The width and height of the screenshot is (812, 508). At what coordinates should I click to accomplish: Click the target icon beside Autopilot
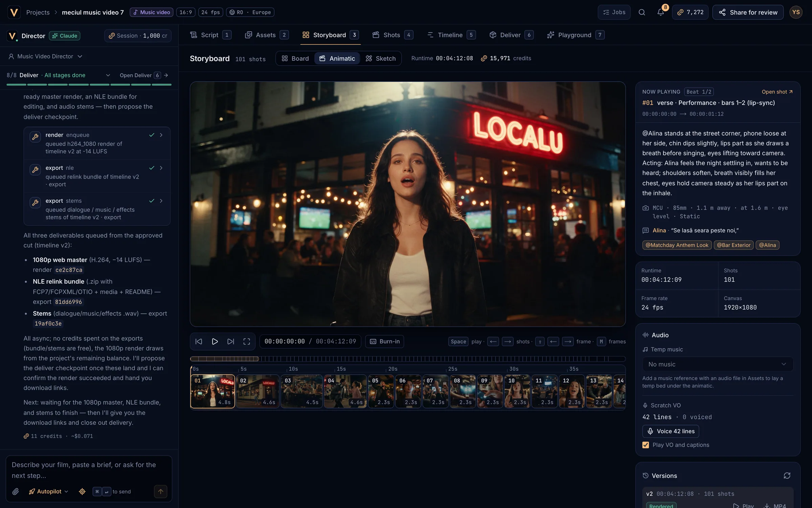[x=82, y=491]
